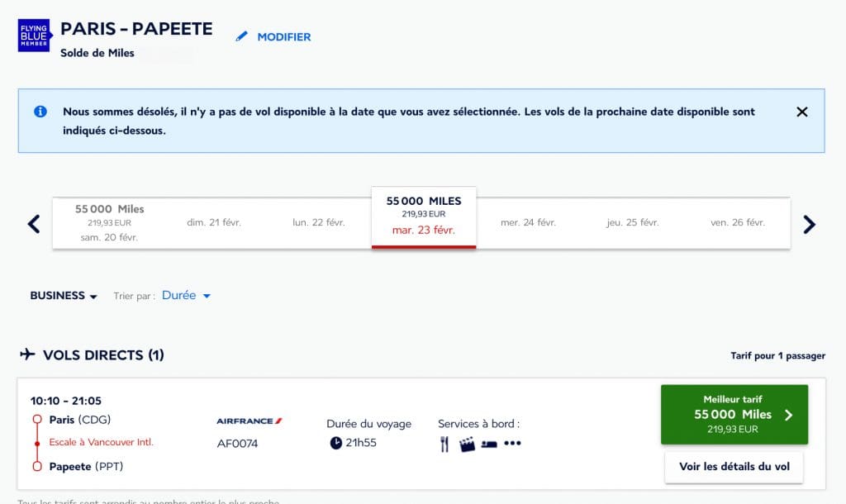Click the Solde de Miles label
Image resolution: width=846 pixels, height=504 pixels.
coord(97,53)
